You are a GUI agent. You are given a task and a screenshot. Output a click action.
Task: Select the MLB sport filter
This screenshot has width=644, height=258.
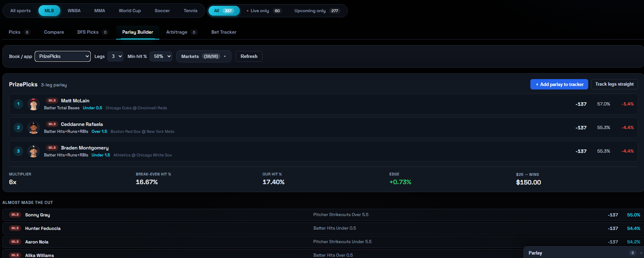(x=49, y=11)
